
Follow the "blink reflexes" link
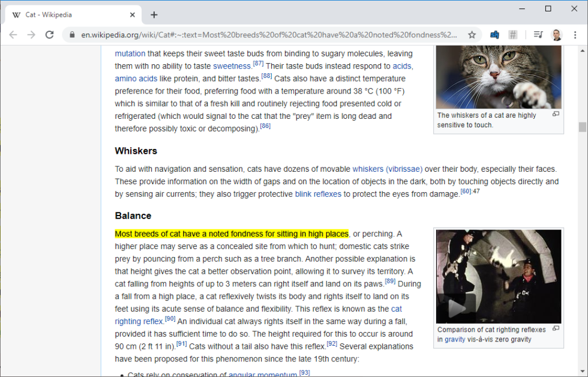tap(318, 195)
